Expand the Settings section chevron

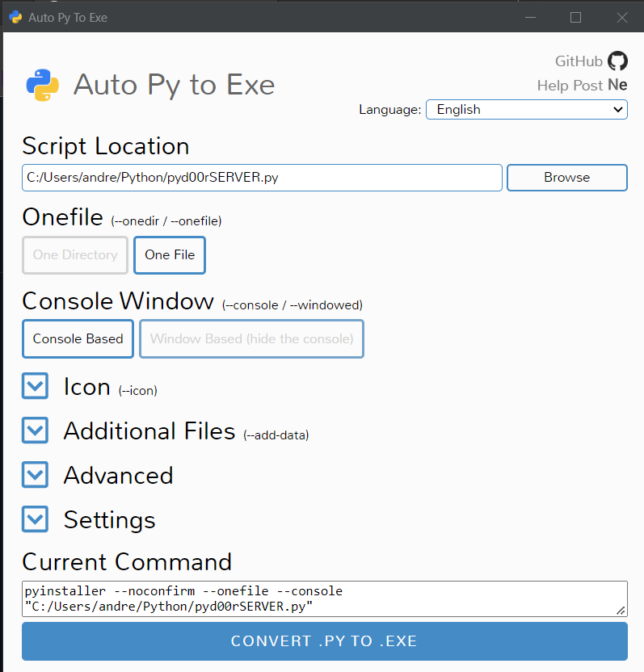(x=36, y=519)
